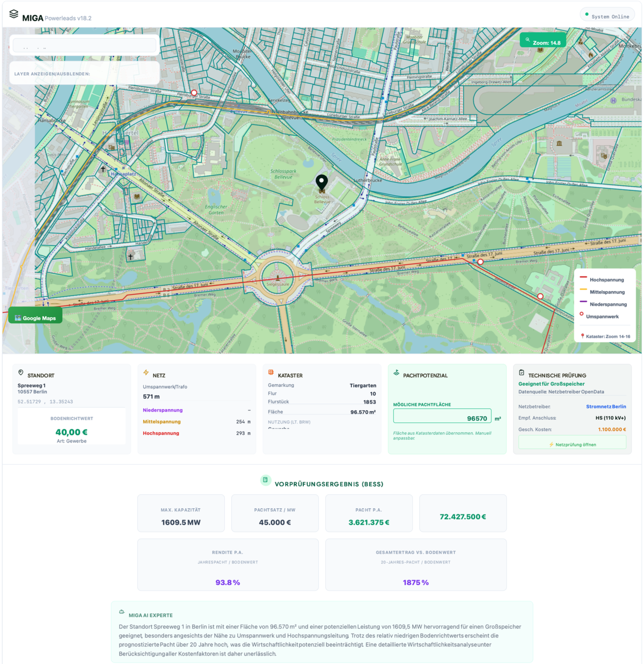Click the total value 72.427.500 €

463,517
